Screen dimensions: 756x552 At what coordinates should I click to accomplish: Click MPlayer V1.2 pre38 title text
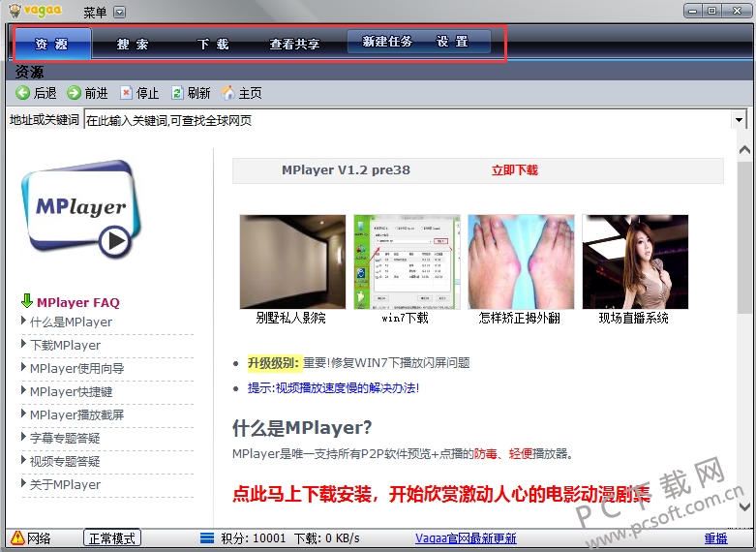tap(346, 169)
